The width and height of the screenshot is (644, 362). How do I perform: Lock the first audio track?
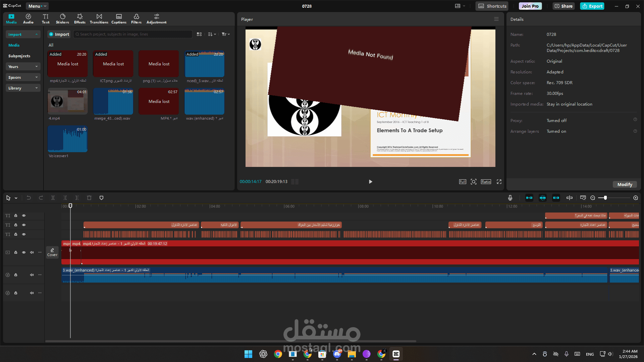(16, 275)
